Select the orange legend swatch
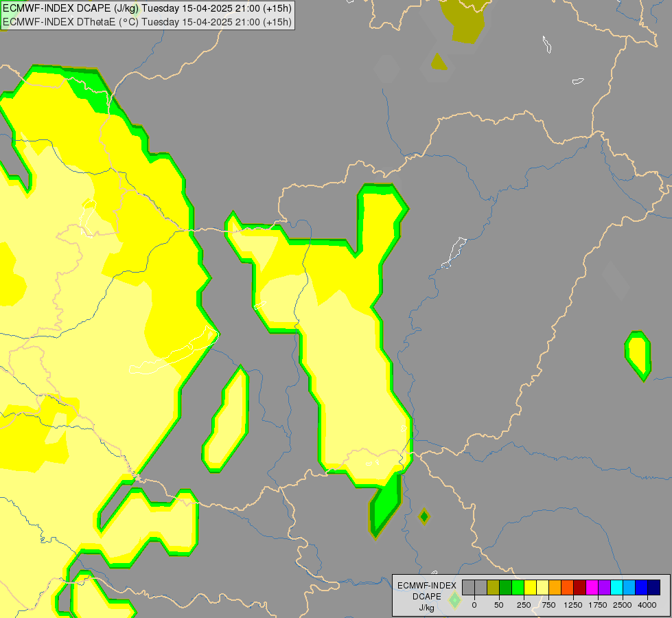The width and height of the screenshot is (672, 618). click(555, 588)
